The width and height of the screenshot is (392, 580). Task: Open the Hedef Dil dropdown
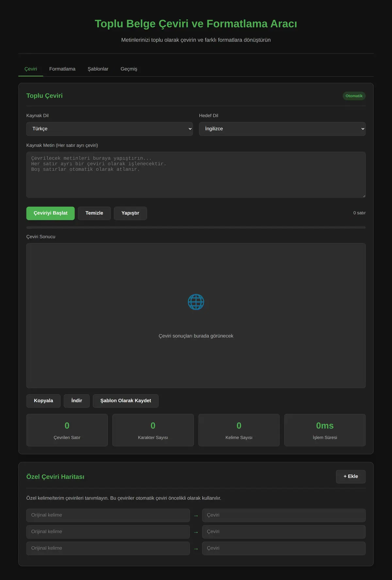coord(282,129)
